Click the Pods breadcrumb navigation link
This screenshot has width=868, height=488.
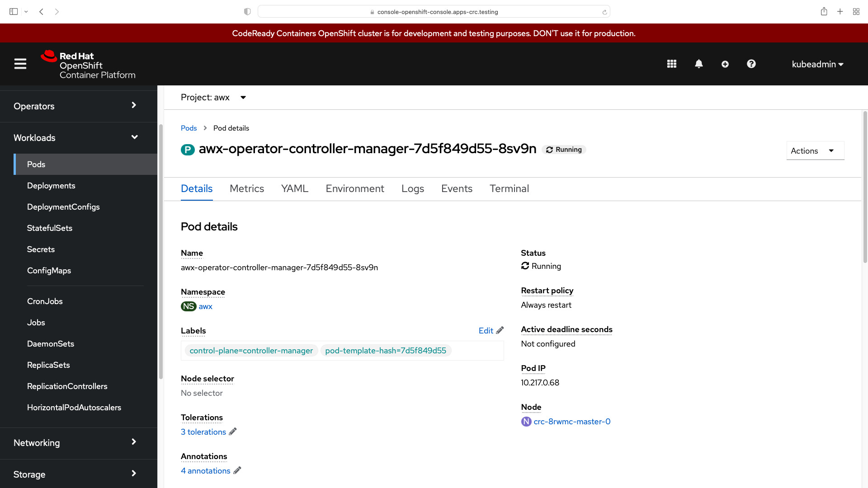pos(189,127)
